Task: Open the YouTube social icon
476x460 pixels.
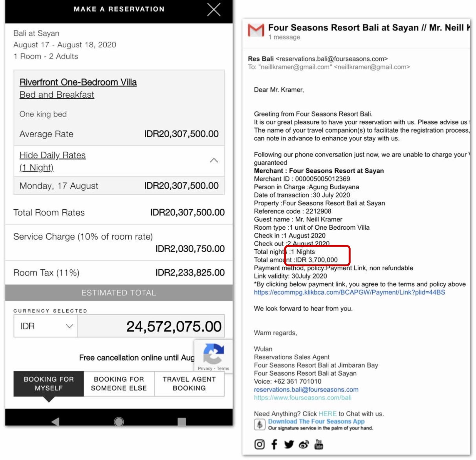Action: [318, 444]
